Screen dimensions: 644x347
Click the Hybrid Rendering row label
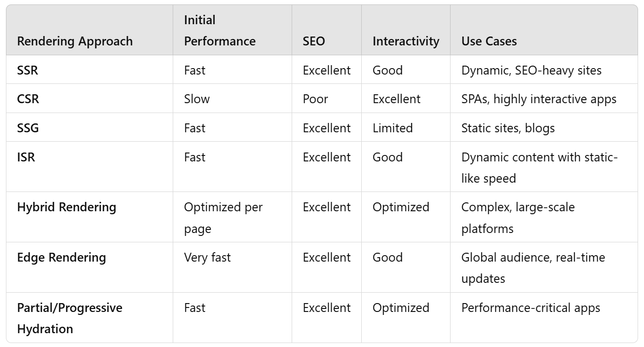point(67,207)
